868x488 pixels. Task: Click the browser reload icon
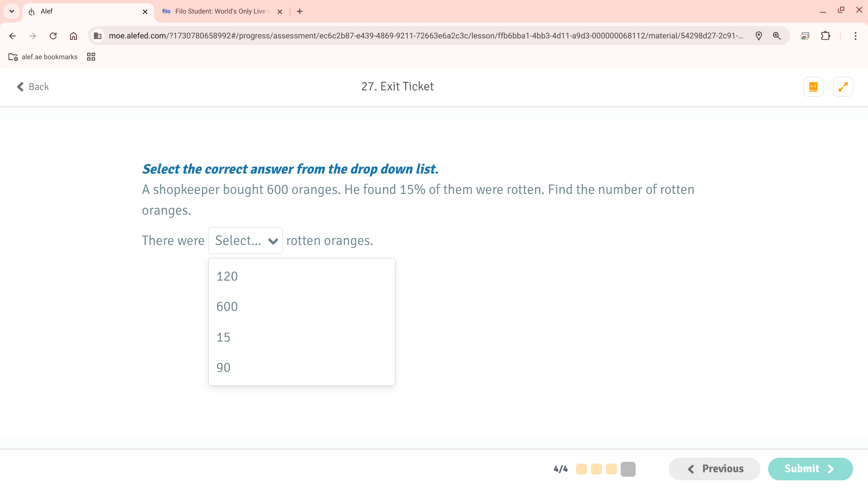[53, 36]
